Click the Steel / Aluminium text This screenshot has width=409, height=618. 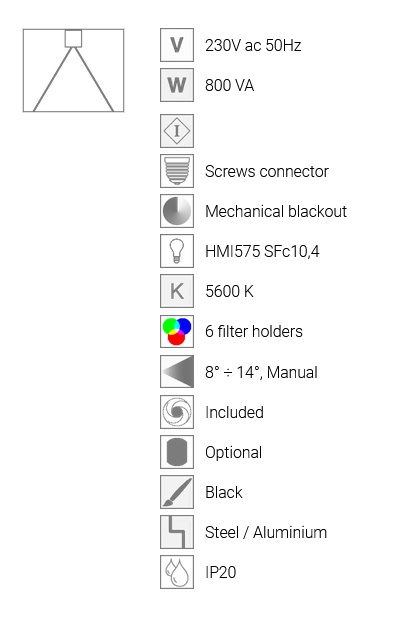pos(266,532)
